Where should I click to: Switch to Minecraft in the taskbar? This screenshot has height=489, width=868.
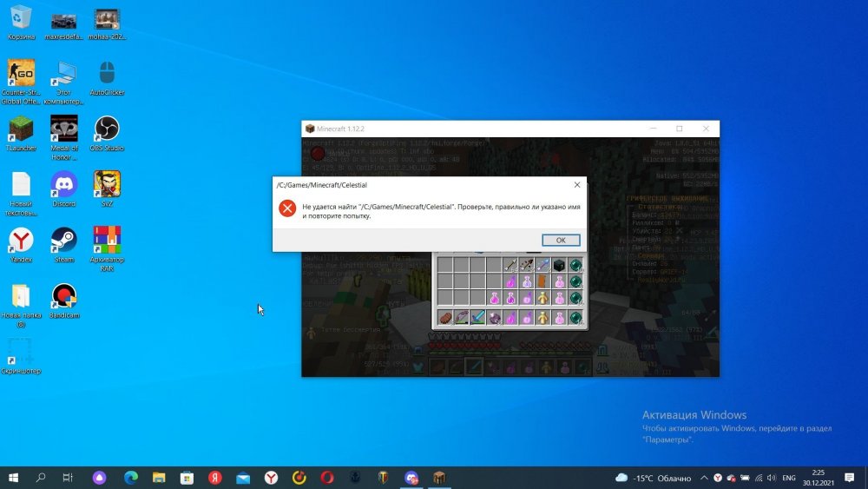click(439, 478)
